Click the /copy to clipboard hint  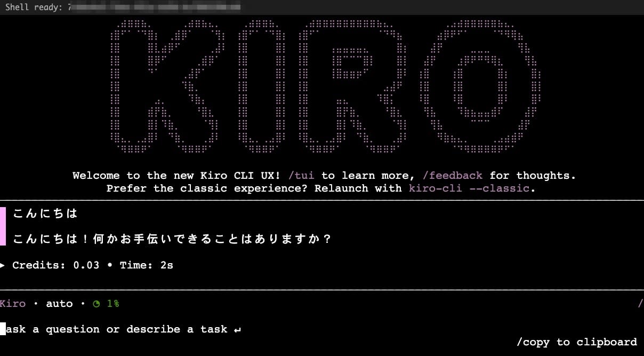click(x=577, y=342)
